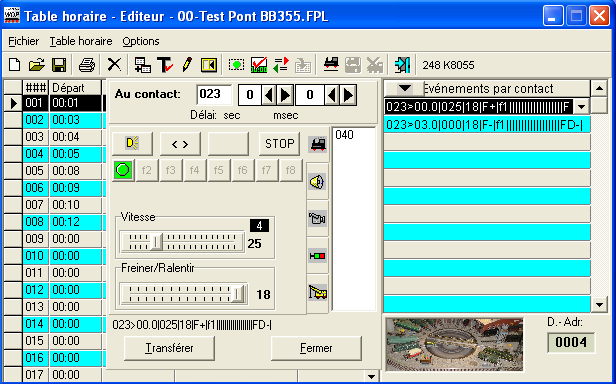The image size is (616, 384).
Task: Click the 040 entry in white list
Action: click(x=345, y=135)
